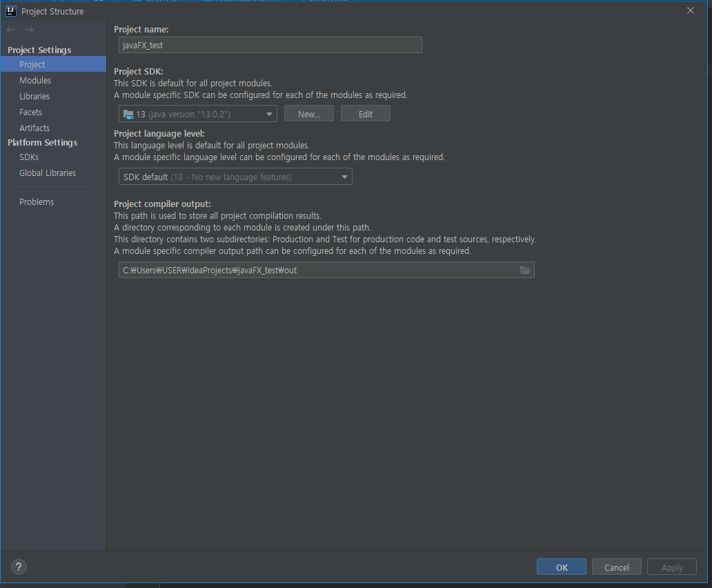Click the Project Settings header

(x=39, y=50)
